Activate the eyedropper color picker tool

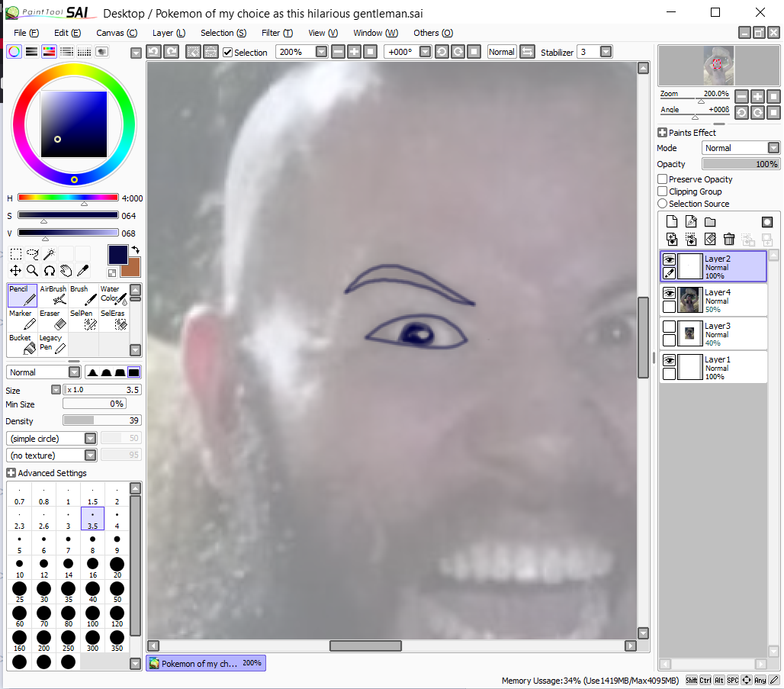83,271
